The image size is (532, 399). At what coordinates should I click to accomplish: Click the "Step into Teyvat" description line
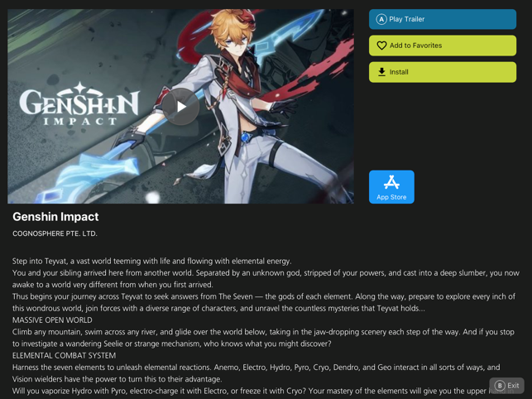[152, 261]
